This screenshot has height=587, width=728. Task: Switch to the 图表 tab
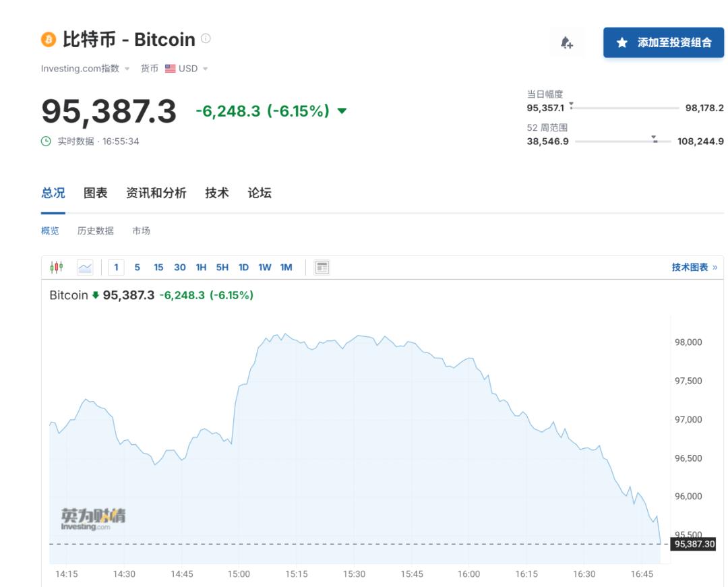click(x=95, y=193)
